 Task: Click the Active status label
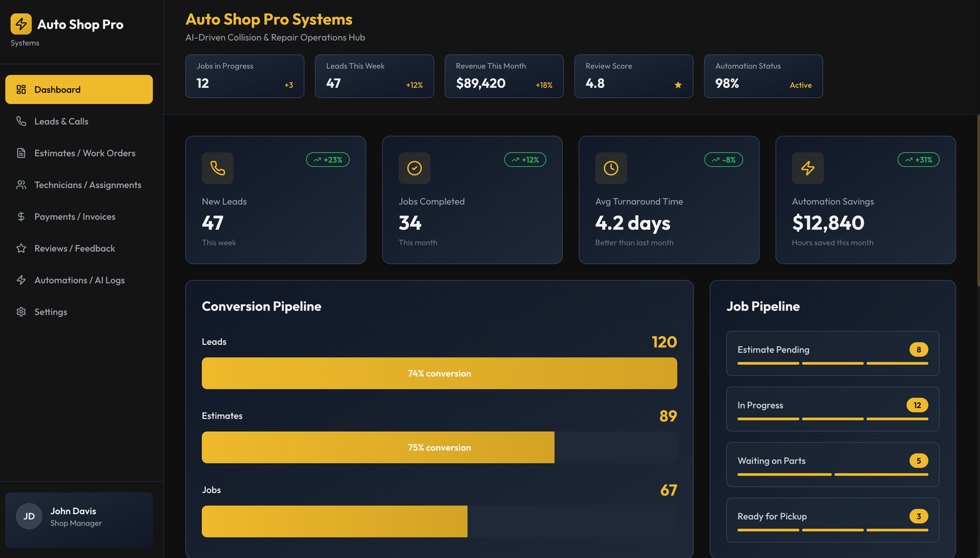pyautogui.click(x=801, y=86)
